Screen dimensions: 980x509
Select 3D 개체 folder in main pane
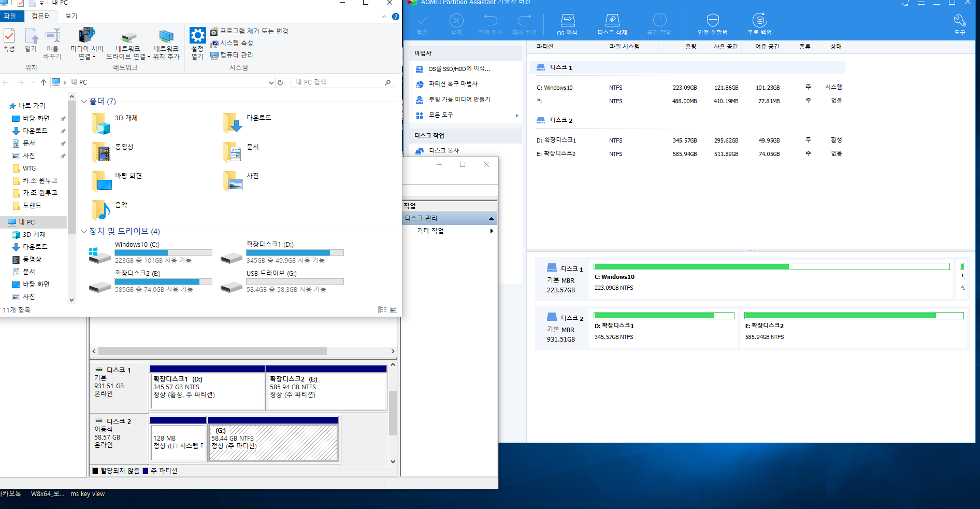[115, 123]
